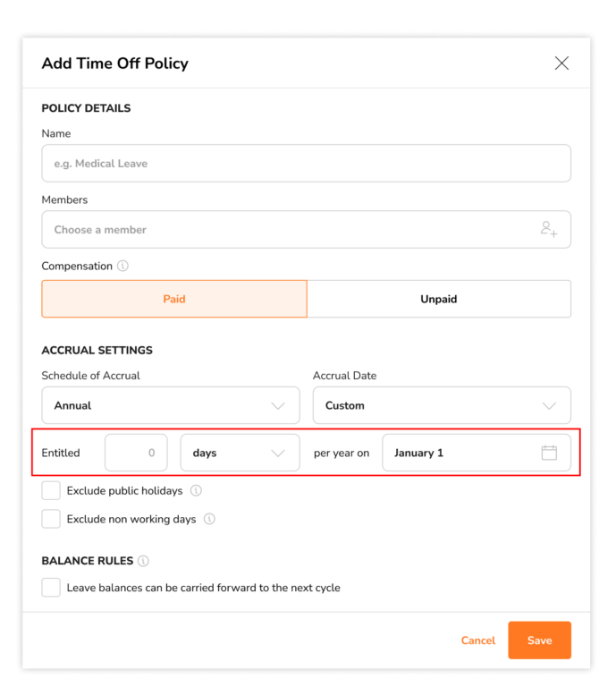Open the days unit dropdown
This screenshot has width=616, height=687.
click(x=240, y=453)
